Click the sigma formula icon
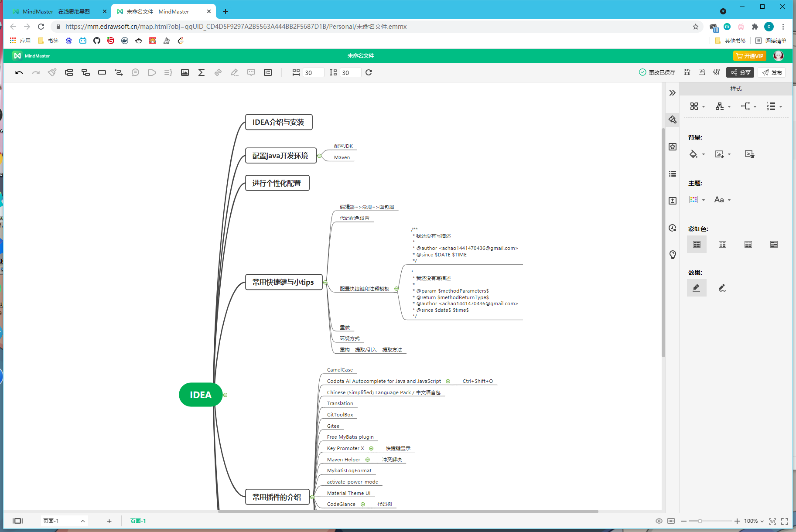Screen dimensions: 796x532 tap(202, 72)
